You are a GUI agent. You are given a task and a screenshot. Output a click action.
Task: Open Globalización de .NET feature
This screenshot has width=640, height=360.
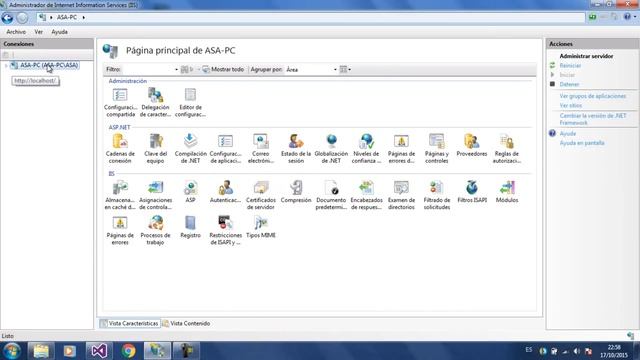click(331, 149)
